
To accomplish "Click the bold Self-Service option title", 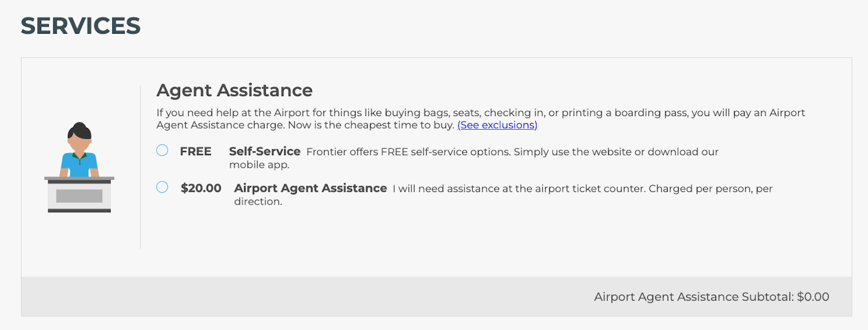I will pyautogui.click(x=264, y=151).
